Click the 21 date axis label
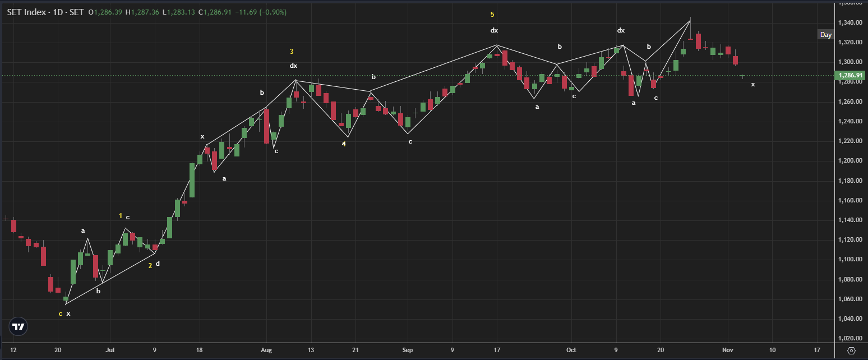The width and height of the screenshot is (868, 360). tap(355, 350)
